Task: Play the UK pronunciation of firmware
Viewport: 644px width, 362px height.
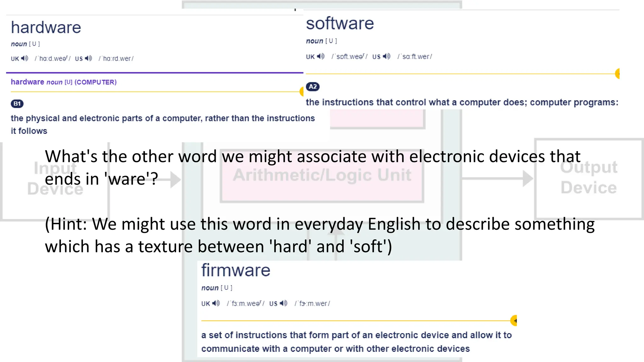Action: tap(216, 303)
